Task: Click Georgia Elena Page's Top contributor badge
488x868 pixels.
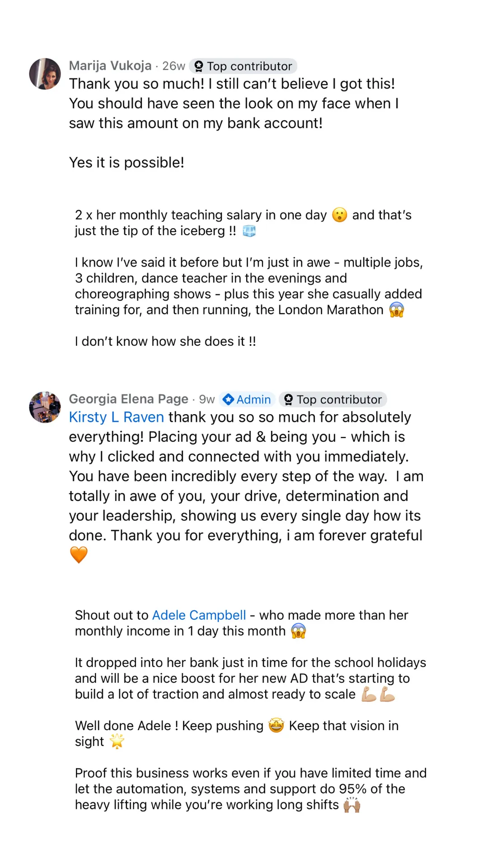Action: click(x=333, y=400)
